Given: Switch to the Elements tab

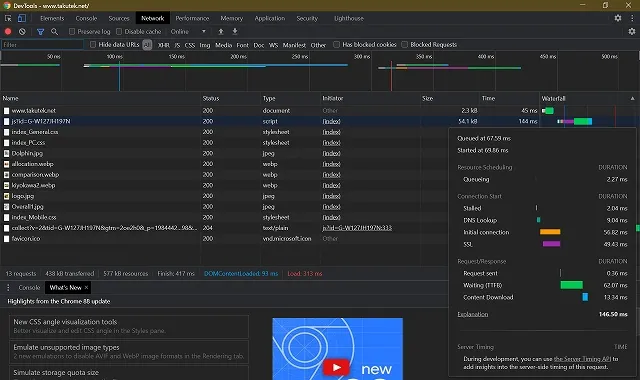Looking at the screenshot, I should [x=52, y=18].
